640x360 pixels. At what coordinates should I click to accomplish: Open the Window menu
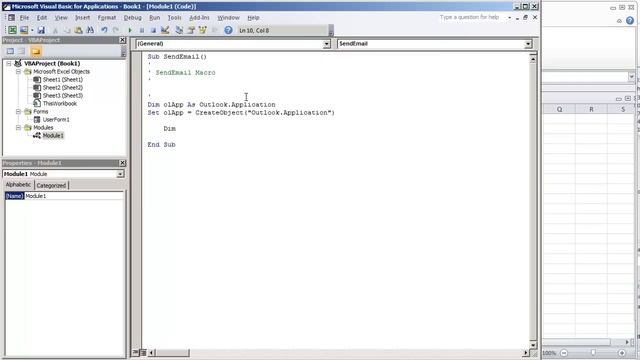(228, 18)
